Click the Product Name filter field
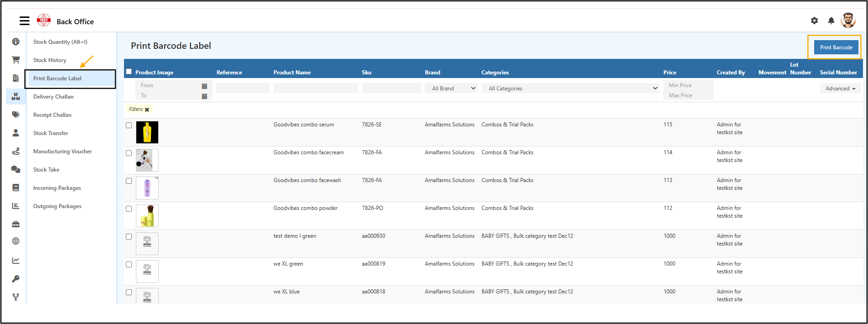This screenshot has width=868, height=324. 316,89
